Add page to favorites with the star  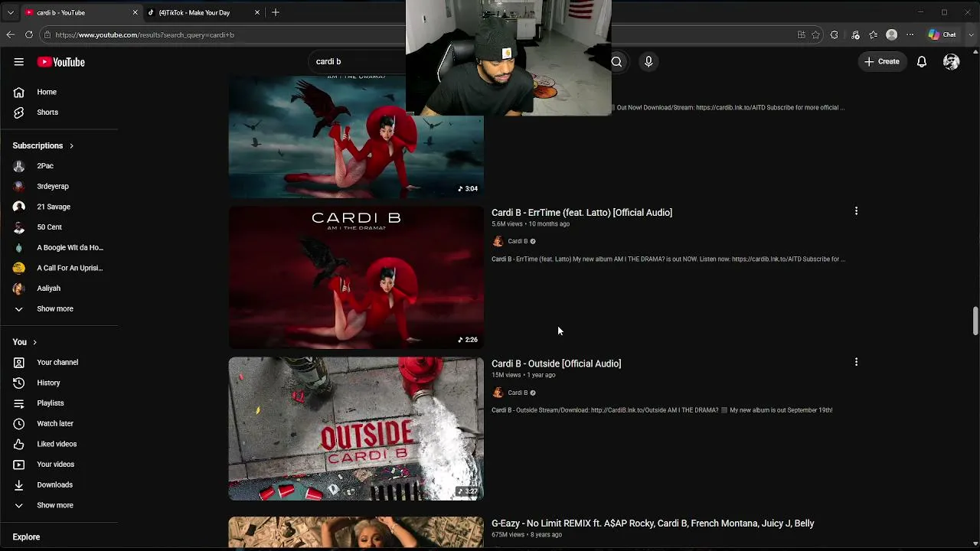[x=816, y=34]
